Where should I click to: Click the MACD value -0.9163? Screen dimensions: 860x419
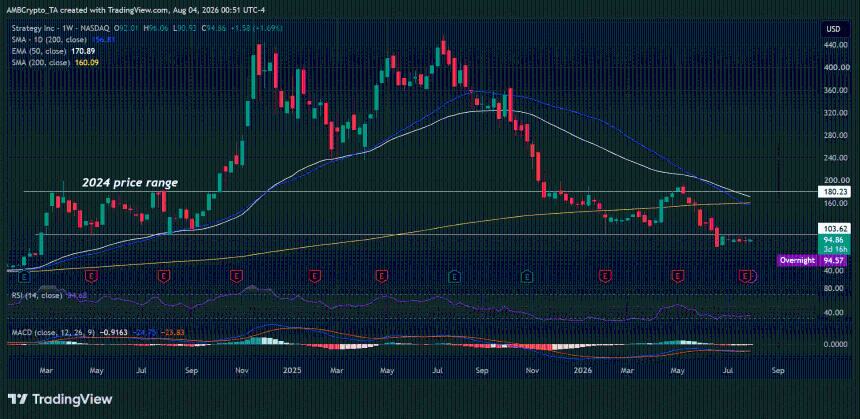click(116, 332)
